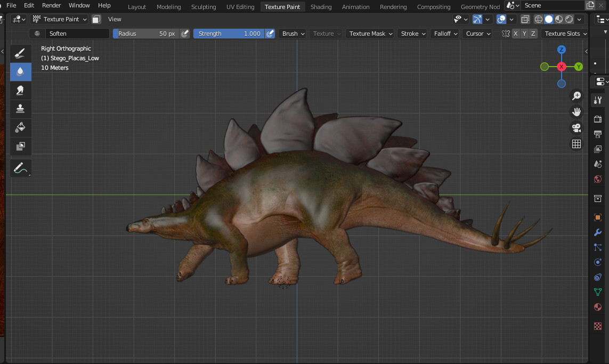
Task: Open the Cursor settings
Action: (x=477, y=33)
